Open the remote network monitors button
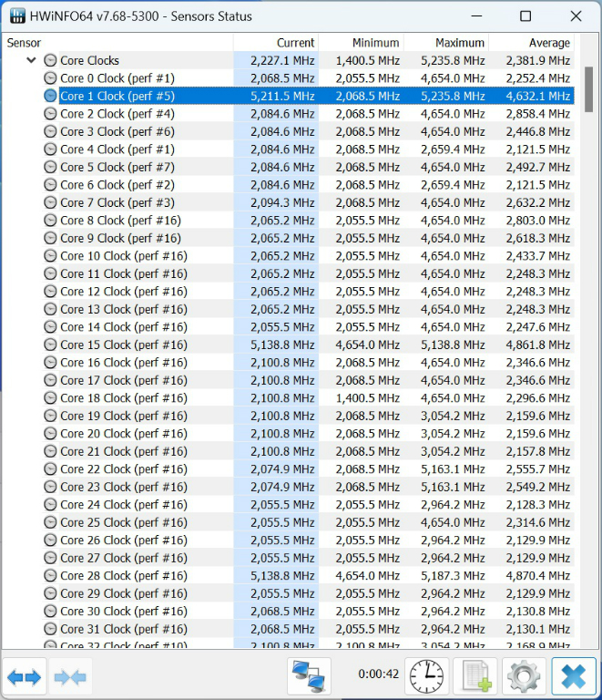This screenshot has height=700, width=602. (309, 676)
